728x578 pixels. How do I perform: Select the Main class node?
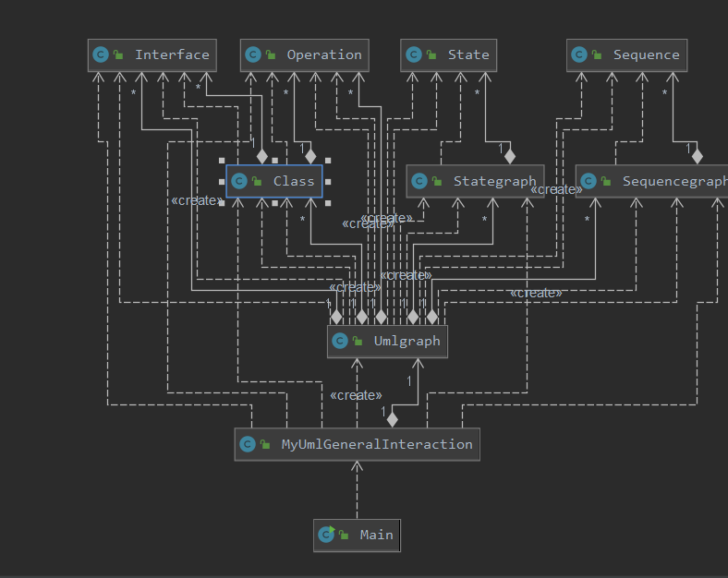[357, 536]
